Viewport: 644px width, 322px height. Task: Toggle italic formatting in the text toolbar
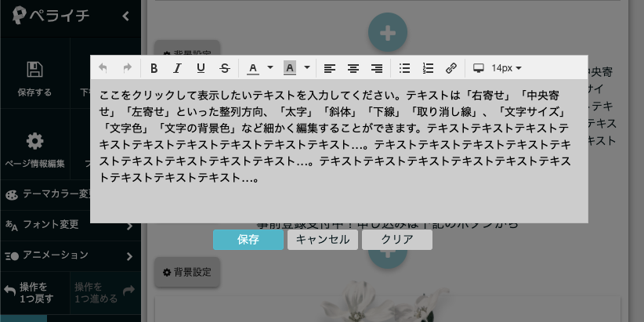177,68
